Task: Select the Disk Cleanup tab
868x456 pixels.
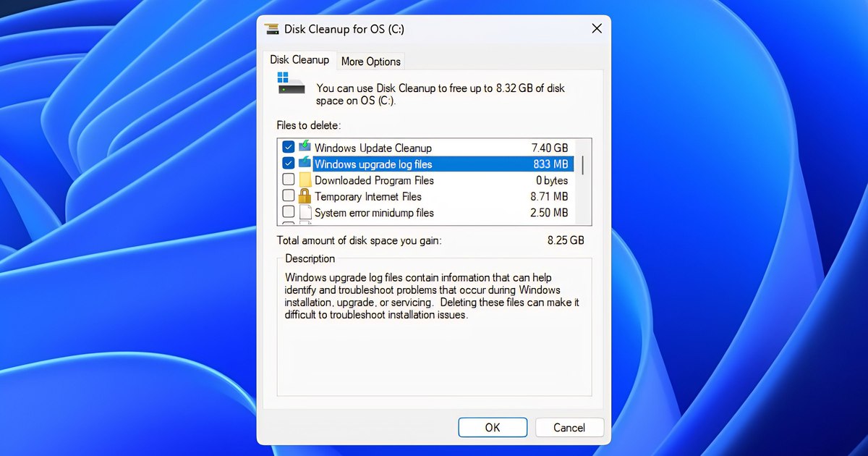Action: pos(299,60)
